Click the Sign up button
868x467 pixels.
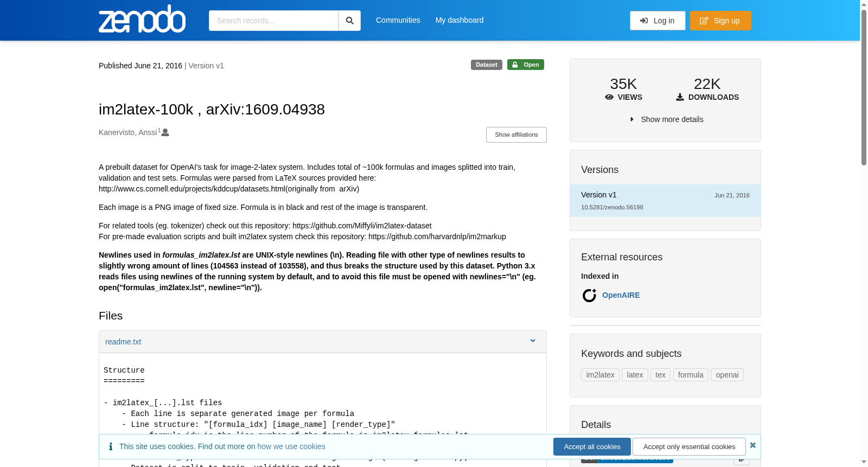720,21
